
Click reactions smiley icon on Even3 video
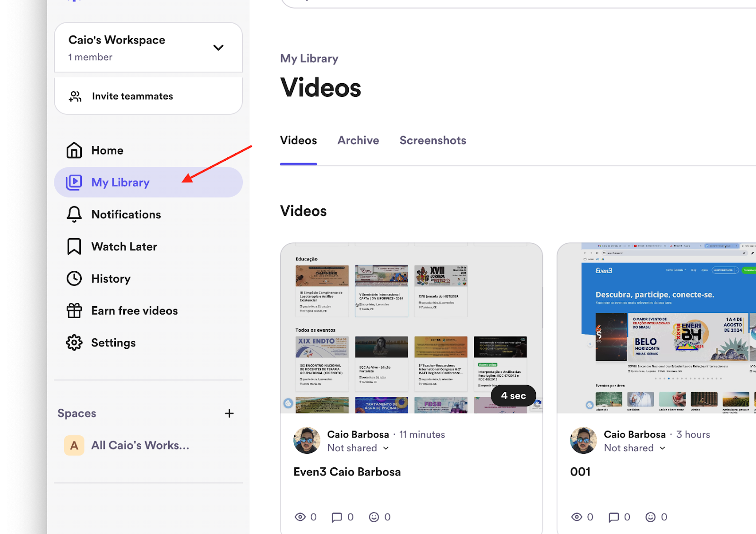pyautogui.click(x=374, y=517)
